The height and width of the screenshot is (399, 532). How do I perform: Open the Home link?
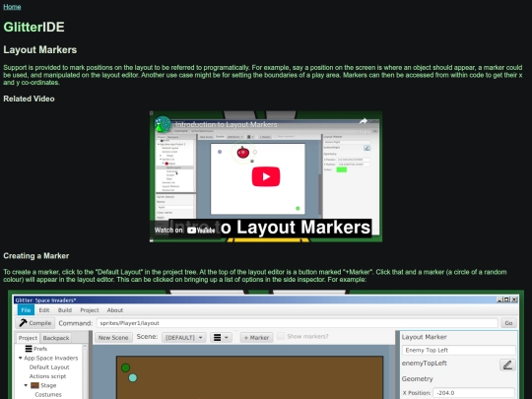(12, 7)
